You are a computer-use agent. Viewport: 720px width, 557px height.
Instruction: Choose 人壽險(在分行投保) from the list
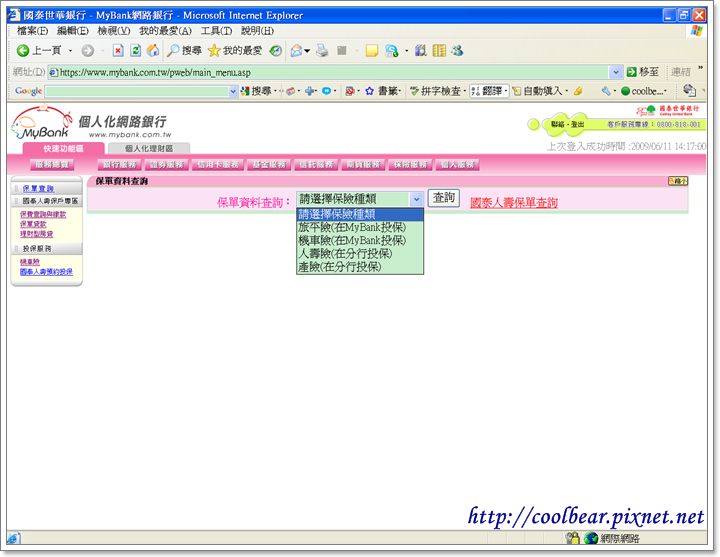(x=360, y=253)
